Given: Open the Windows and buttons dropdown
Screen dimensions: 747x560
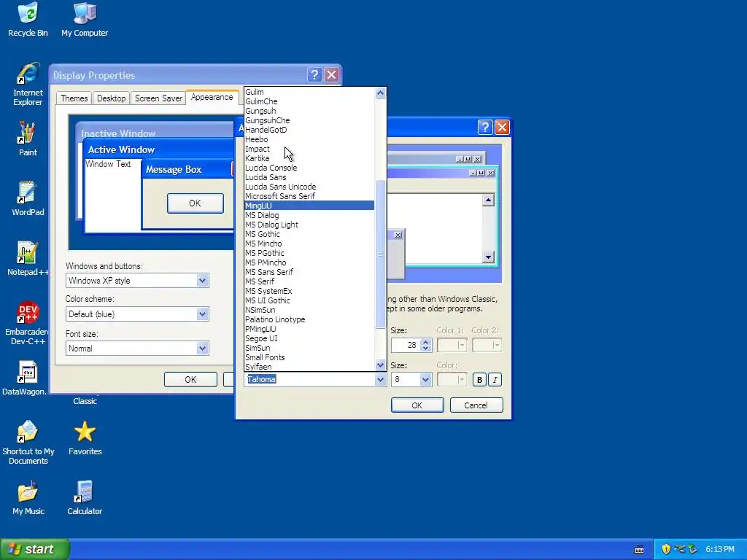Looking at the screenshot, I should pos(137,281).
